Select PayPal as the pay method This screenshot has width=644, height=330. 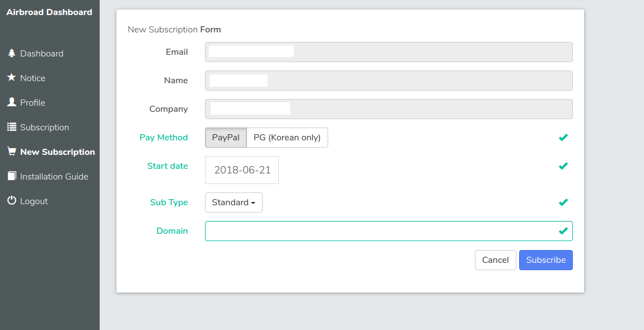(x=226, y=138)
